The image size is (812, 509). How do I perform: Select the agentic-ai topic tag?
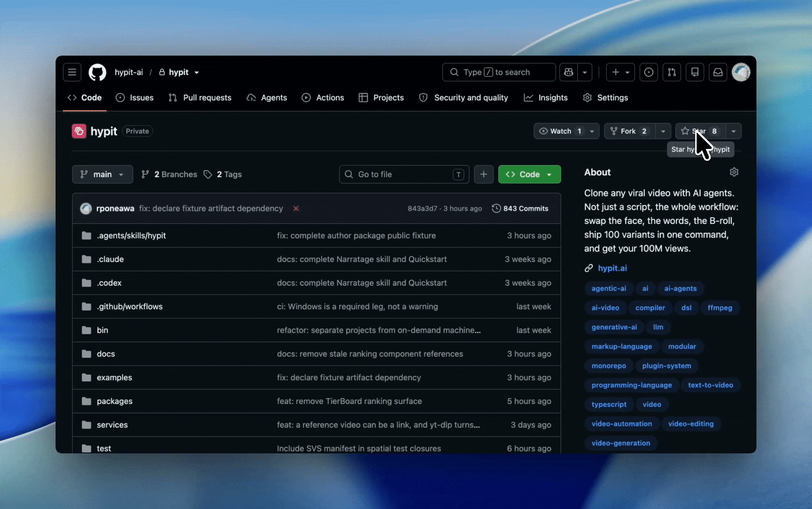(x=609, y=288)
